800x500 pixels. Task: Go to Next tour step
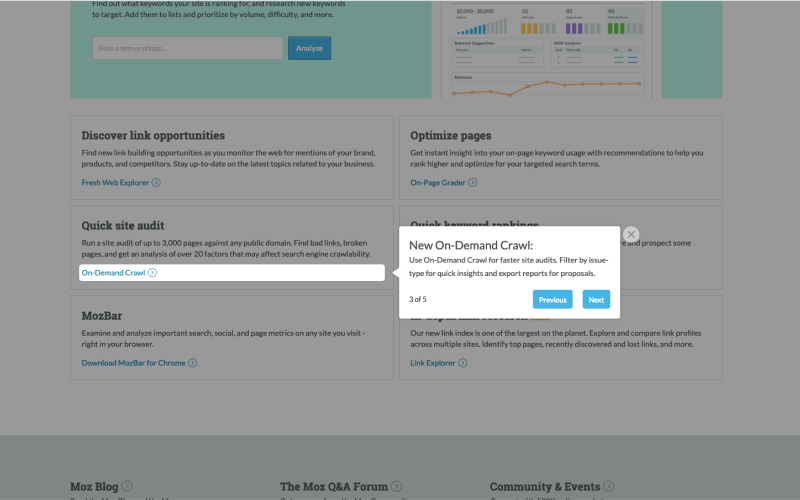596,299
